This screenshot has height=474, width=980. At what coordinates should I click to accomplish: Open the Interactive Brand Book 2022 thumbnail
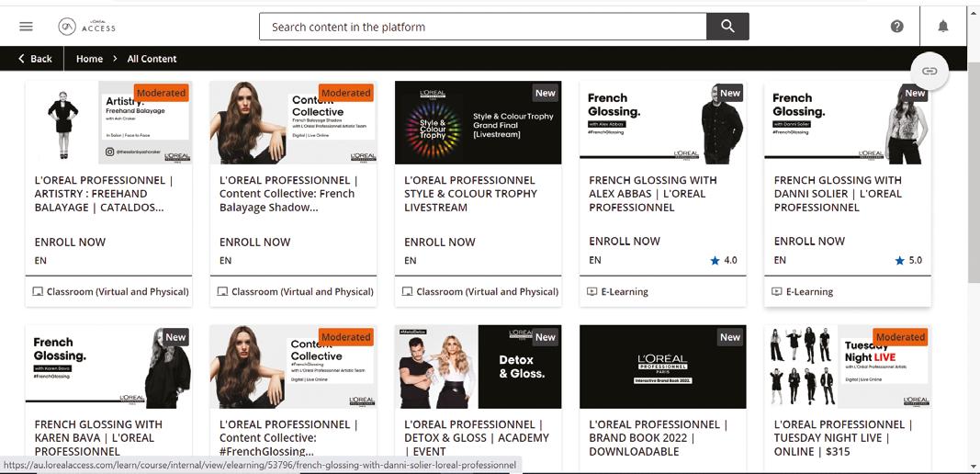coord(662,367)
